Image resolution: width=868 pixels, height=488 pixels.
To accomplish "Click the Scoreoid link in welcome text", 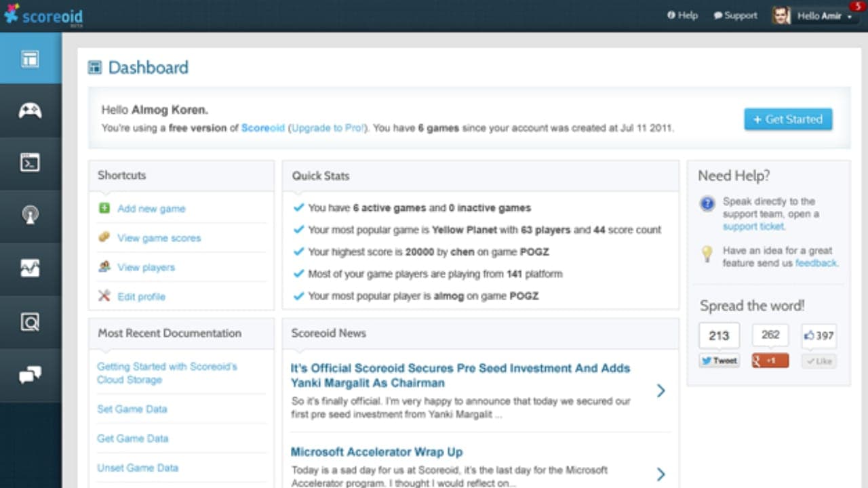I will (263, 127).
